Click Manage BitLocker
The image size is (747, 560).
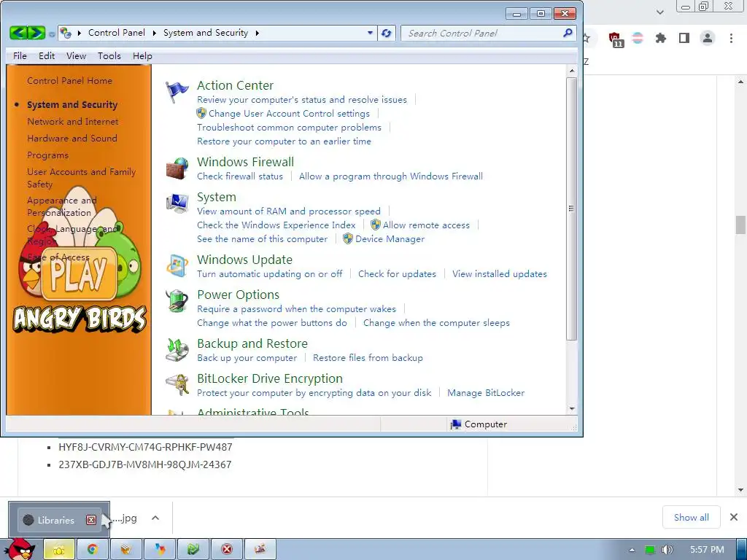click(x=486, y=393)
